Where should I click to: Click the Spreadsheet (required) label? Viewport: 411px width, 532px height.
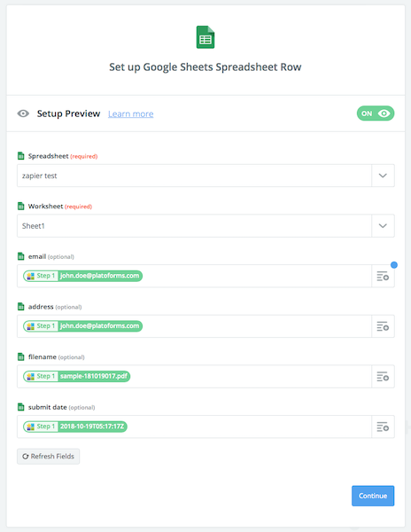63,156
